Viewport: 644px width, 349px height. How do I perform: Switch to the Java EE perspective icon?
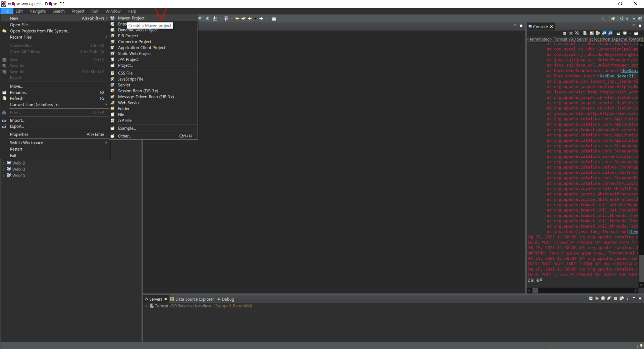coord(622,18)
